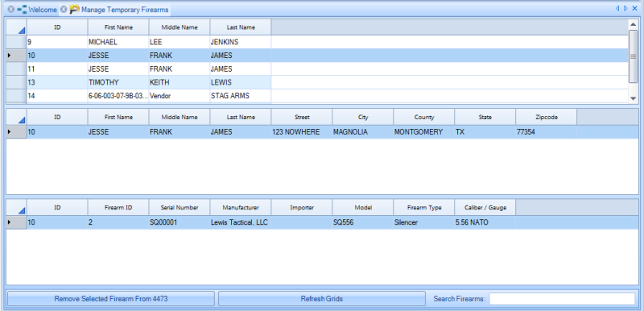Click the SQ556 model cell

click(x=363, y=222)
